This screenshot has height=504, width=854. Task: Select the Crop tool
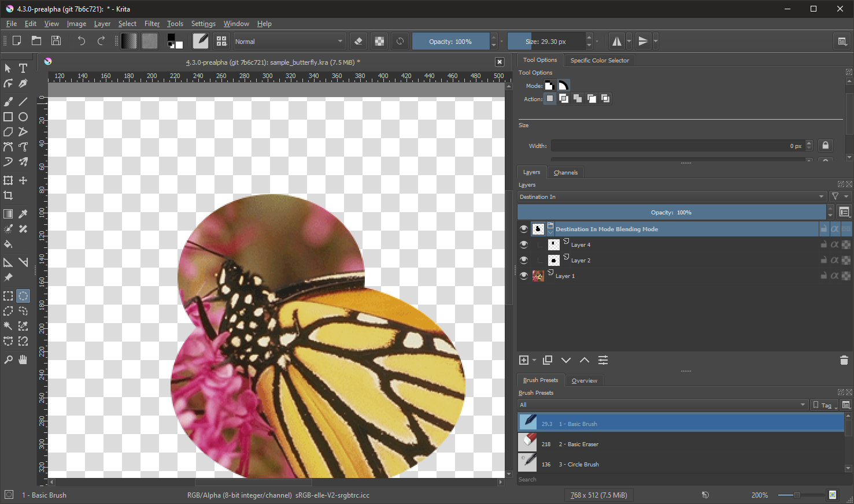pos(8,195)
